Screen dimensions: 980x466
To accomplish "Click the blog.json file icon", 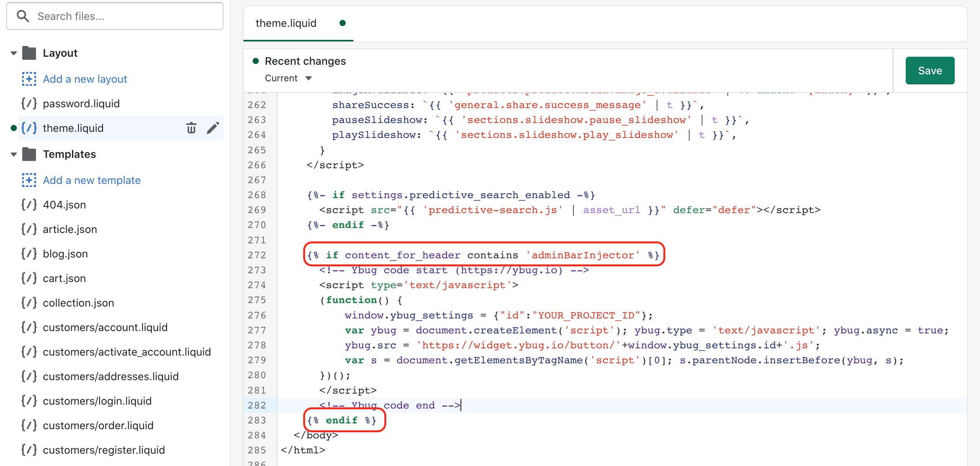I will click(29, 254).
